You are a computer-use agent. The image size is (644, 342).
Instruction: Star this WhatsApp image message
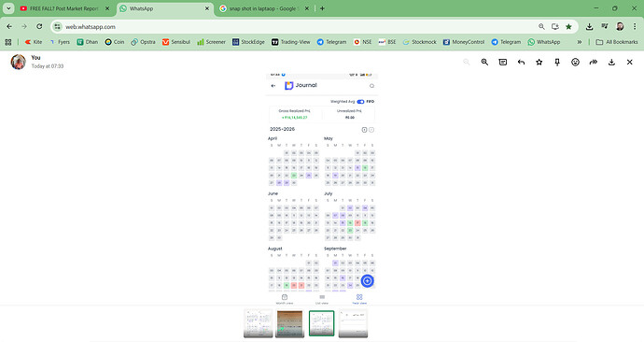(539, 62)
